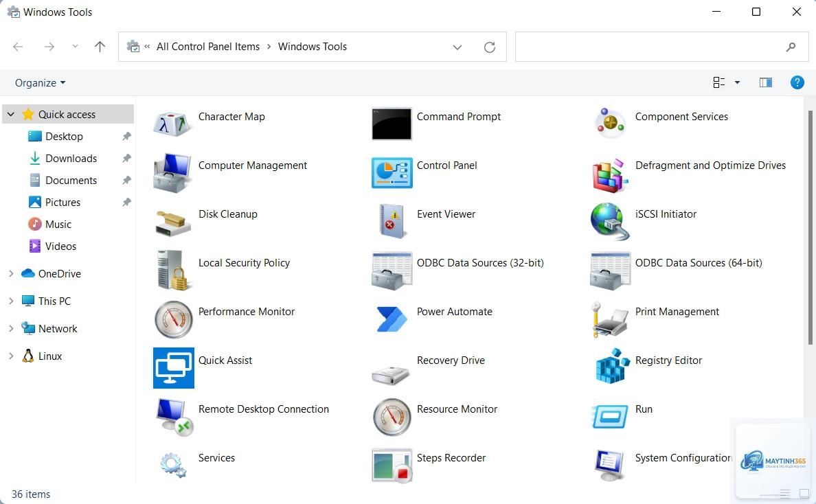The height and width of the screenshot is (504, 816).
Task: Expand the This PC tree node
Action: (10, 301)
